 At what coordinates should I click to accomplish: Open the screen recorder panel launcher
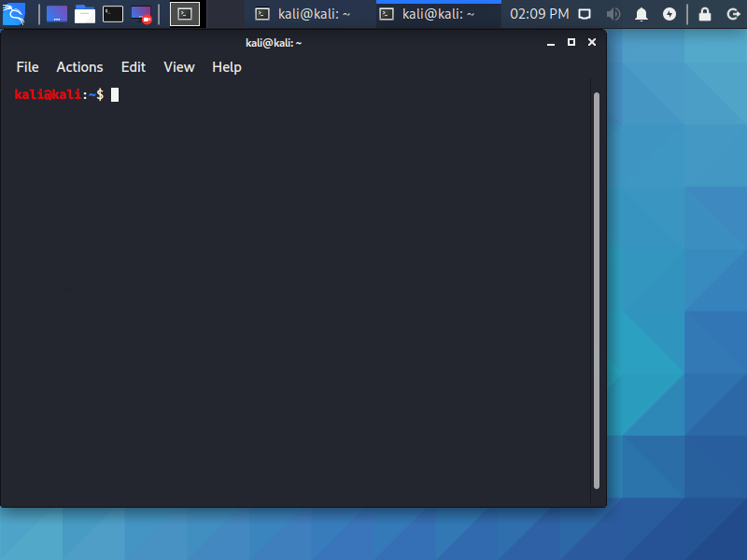tap(141, 14)
